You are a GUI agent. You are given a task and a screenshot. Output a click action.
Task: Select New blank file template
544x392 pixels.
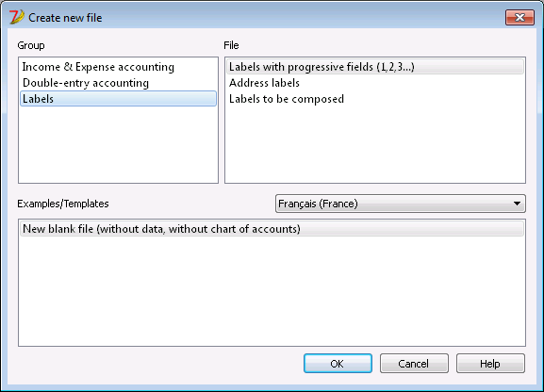pyautogui.click(x=272, y=229)
